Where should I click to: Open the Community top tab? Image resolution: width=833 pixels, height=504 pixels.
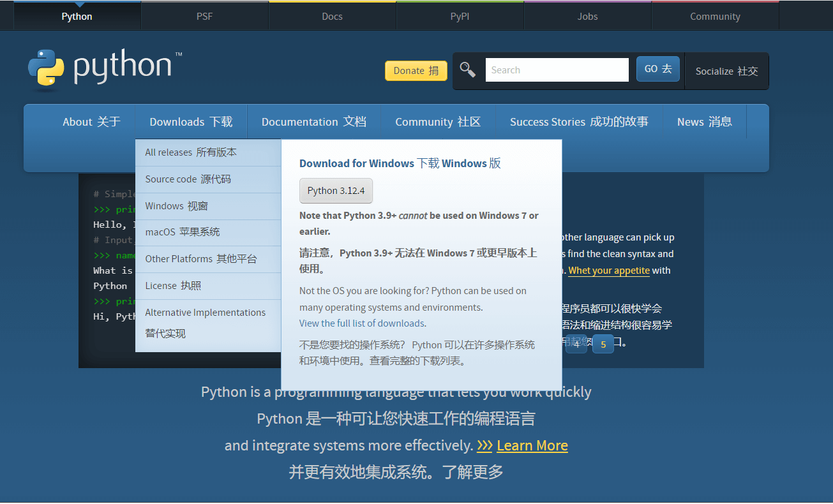click(x=715, y=17)
